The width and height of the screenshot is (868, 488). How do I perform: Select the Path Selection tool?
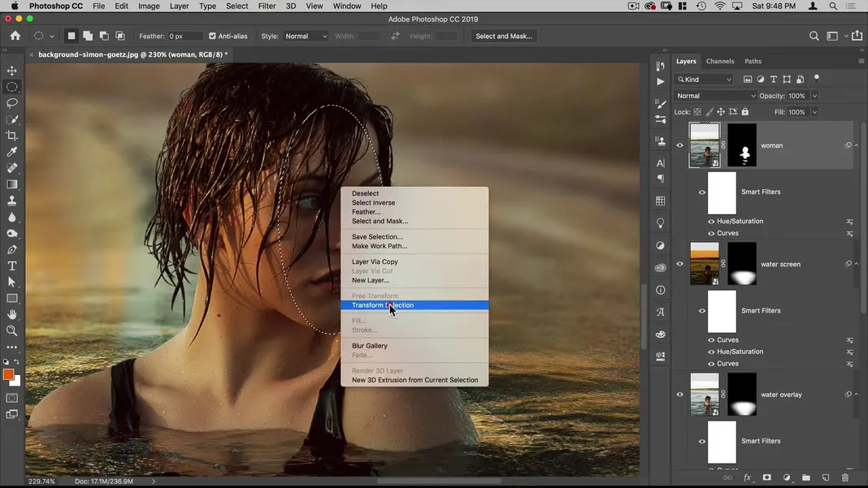pos(11,283)
